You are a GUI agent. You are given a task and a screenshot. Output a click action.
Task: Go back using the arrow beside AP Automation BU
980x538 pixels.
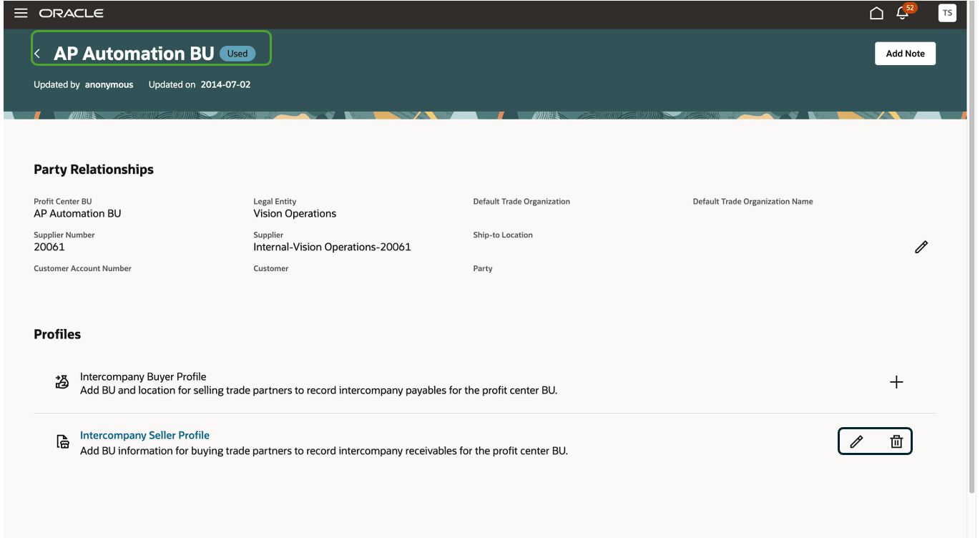38,54
